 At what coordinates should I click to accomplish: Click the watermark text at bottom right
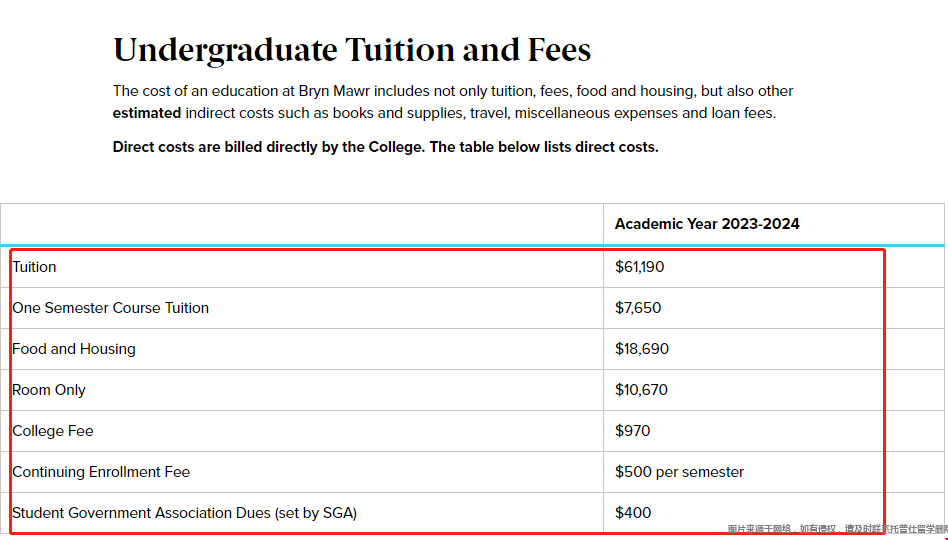(837, 530)
